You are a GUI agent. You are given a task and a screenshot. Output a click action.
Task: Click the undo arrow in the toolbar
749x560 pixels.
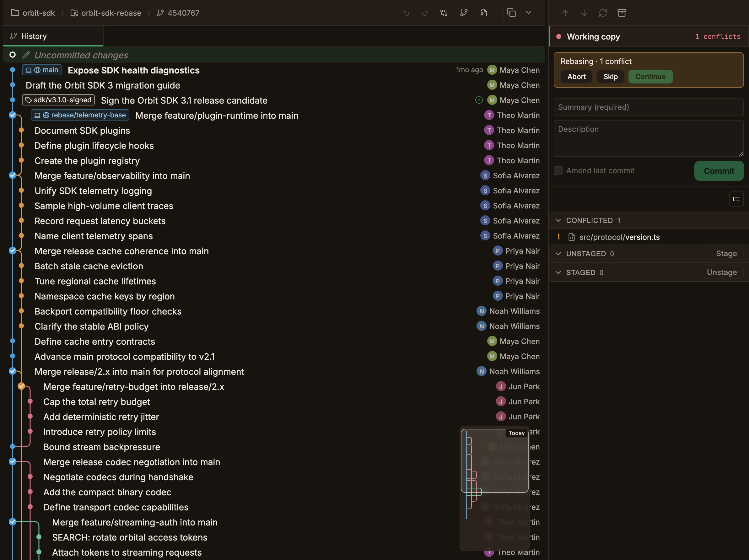(x=406, y=13)
